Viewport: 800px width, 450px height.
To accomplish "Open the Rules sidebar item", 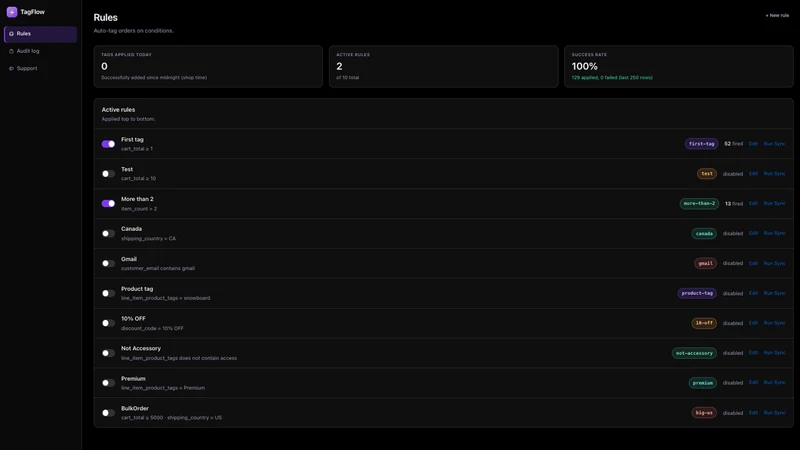I will [x=40, y=34].
